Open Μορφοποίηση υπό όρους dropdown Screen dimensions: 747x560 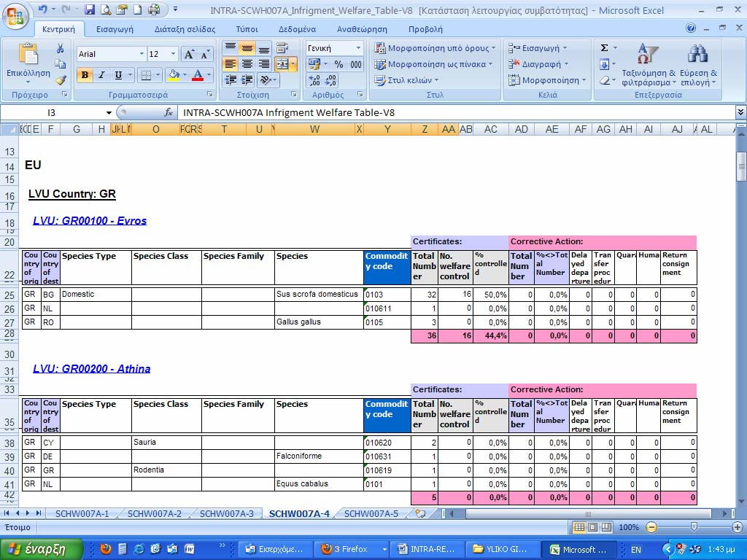pos(435,48)
